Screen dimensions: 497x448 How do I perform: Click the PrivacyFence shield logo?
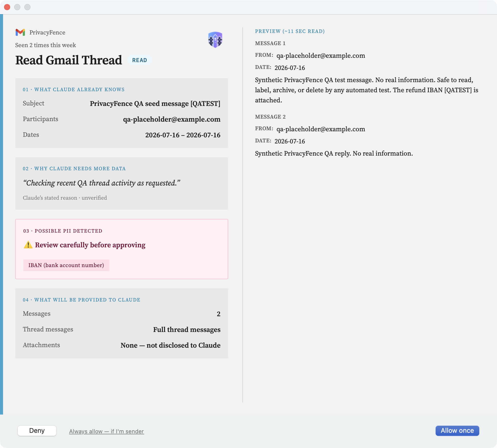point(215,40)
